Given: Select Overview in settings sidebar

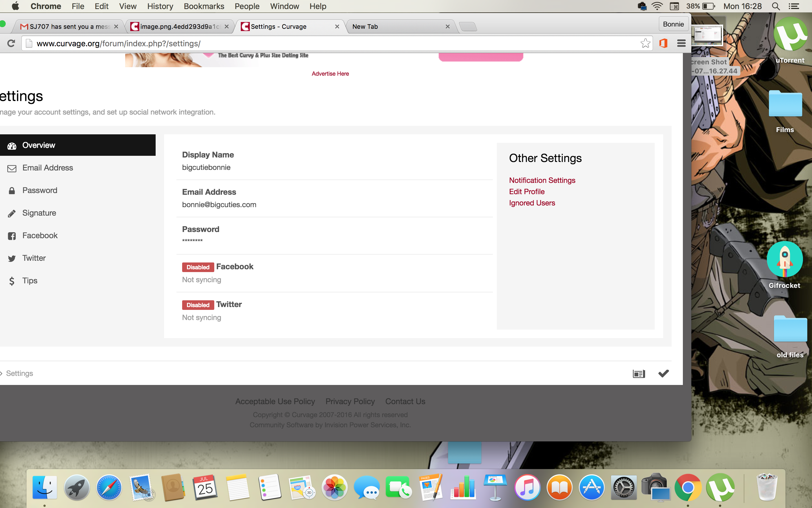Looking at the screenshot, I should point(78,145).
